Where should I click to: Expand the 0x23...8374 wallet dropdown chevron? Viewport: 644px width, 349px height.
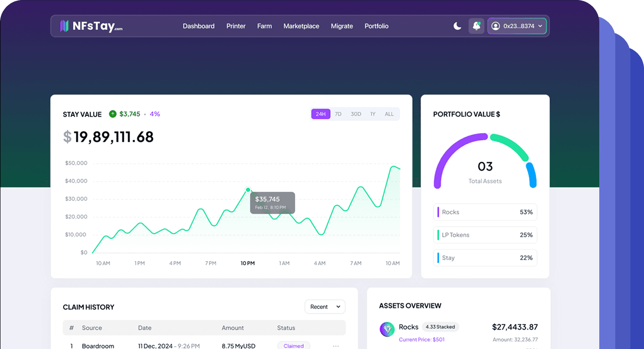click(x=540, y=26)
